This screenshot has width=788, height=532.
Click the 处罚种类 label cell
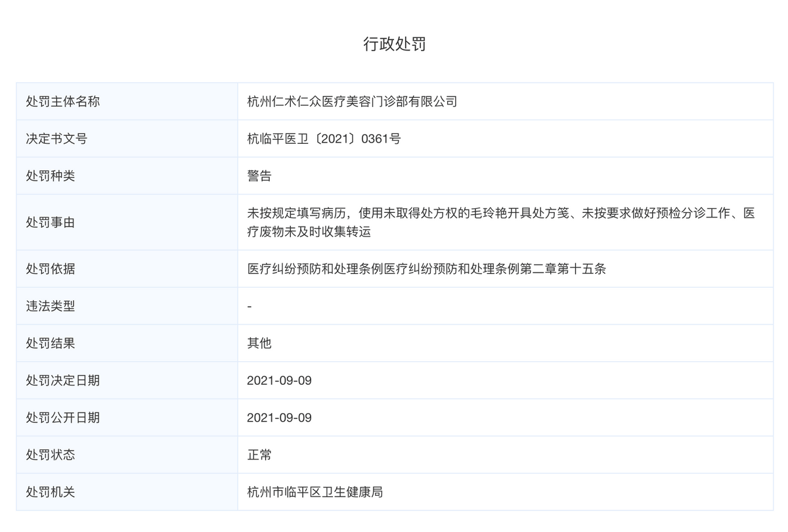coord(51,176)
